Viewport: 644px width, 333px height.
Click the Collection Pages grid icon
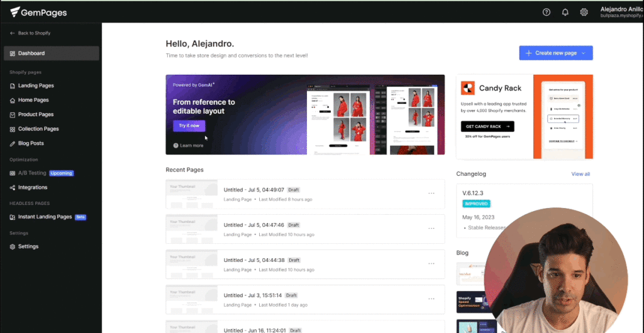coord(13,129)
